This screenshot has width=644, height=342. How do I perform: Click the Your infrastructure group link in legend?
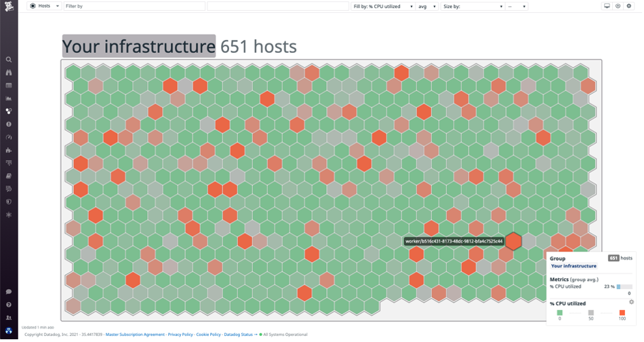point(573,266)
